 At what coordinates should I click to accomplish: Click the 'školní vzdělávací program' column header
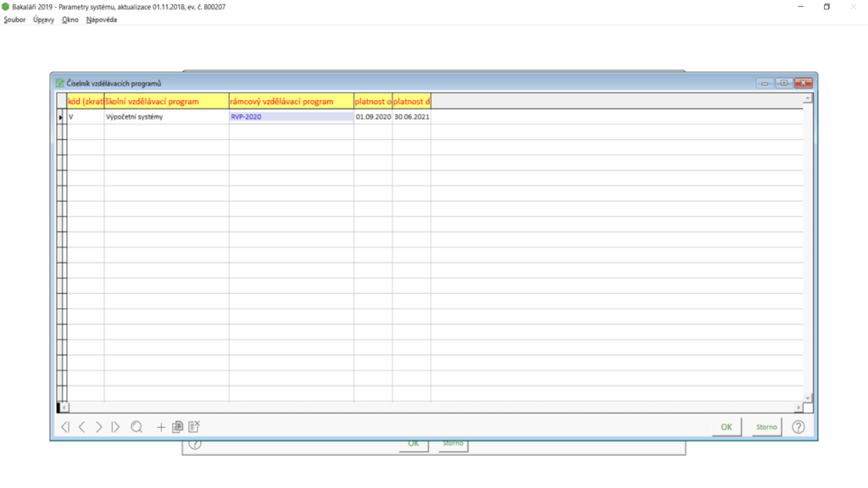[165, 101]
